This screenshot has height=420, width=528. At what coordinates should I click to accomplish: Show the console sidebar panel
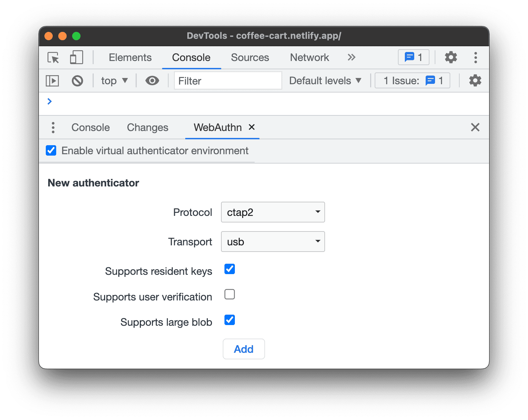[52, 80]
